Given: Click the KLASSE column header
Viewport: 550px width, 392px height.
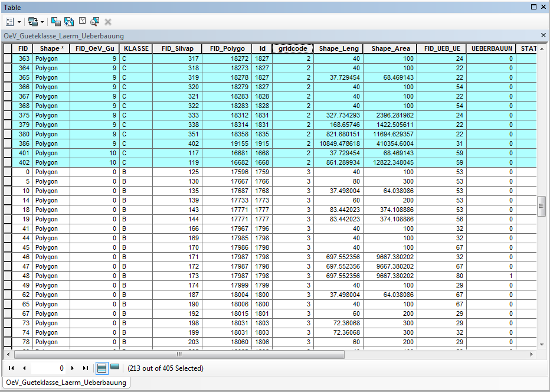Looking at the screenshot, I should tap(135, 48).
